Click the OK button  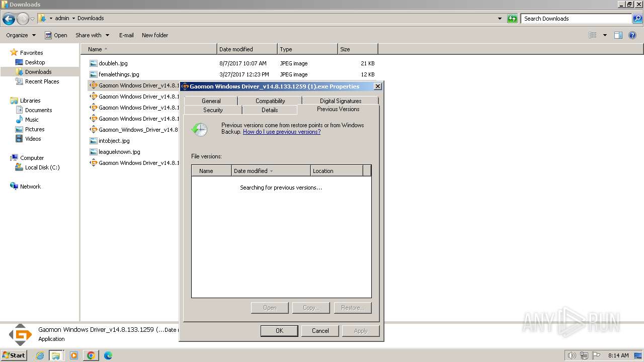[279, 331]
